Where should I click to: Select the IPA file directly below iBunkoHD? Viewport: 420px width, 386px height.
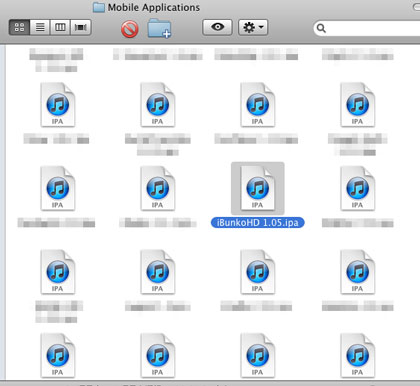click(257, 272)
